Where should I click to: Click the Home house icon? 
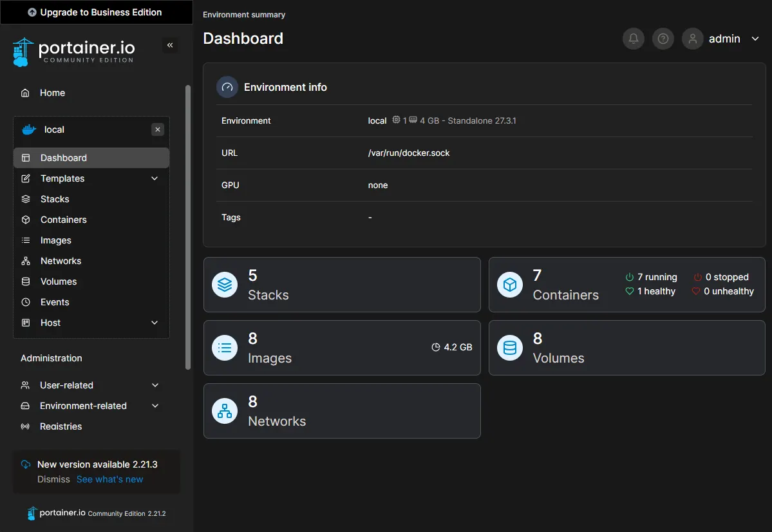(x=25, y=93)
